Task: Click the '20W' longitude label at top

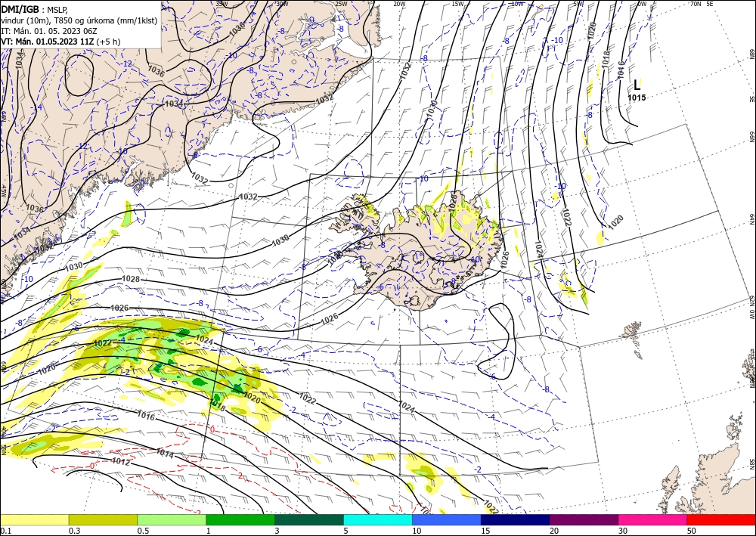Action: pos(398,4)
